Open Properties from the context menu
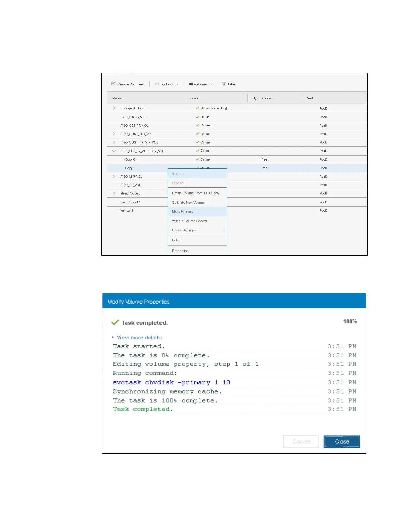 click(180, 251)
